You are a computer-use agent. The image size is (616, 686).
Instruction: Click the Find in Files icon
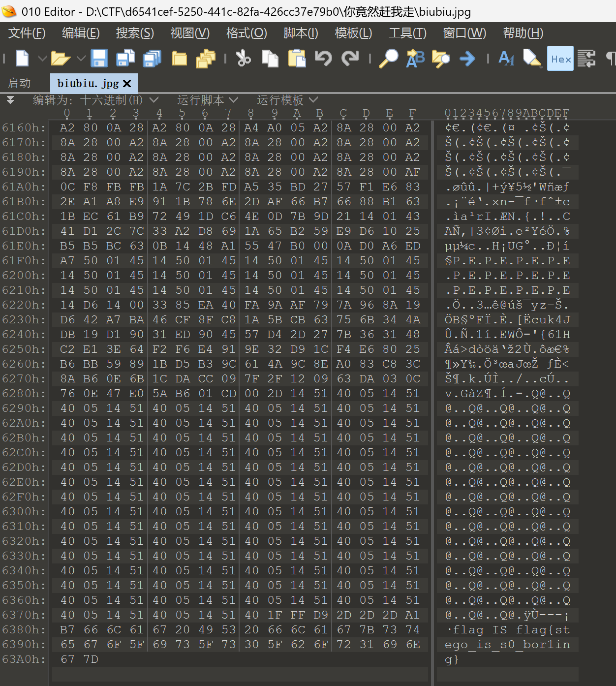point(441,59)
